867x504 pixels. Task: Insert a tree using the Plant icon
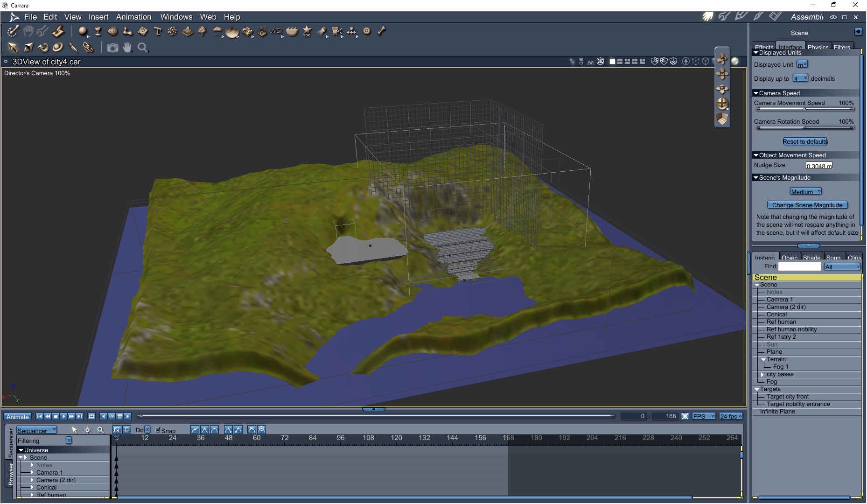pos(202,31)
